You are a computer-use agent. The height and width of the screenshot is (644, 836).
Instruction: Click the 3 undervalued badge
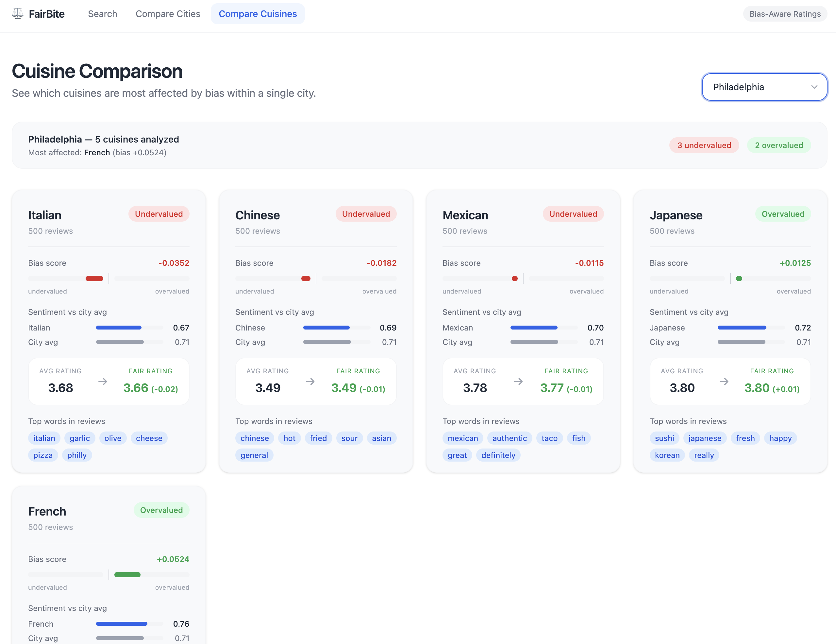(x=704, y=145)
